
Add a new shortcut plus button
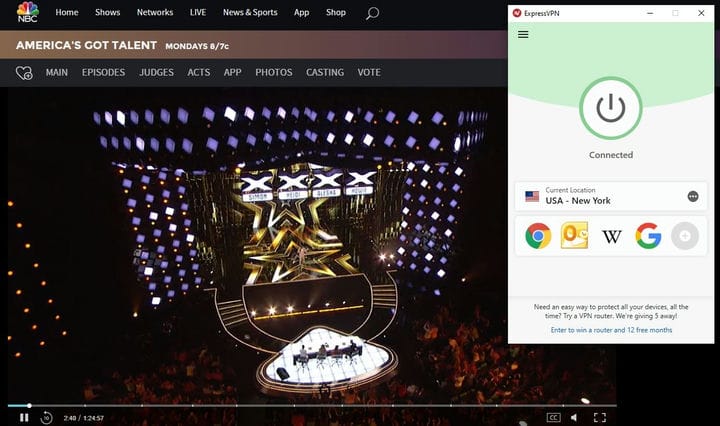(685, 236)
